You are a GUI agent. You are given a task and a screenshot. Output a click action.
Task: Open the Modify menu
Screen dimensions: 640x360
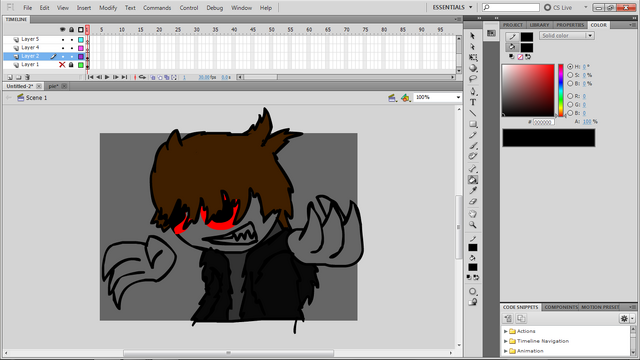[108, 8]
